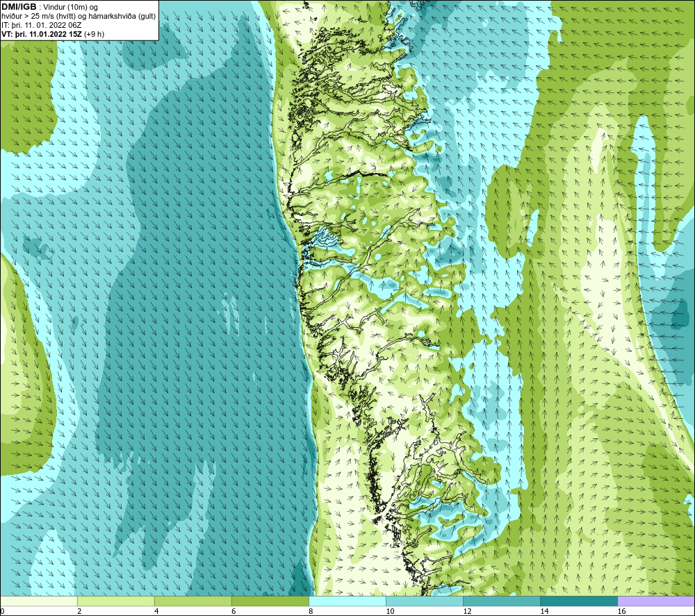The width and height of the screenshot is (695, 616).
Task: Click the 'DMI/IGB' title in legend box
Action: pos(19,7)
